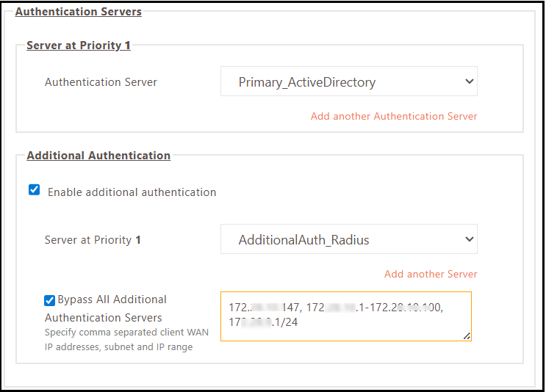546x392 pixels.
Task: Toggle Bypass All Additional Authentication Servers checkbox
Action: pos(49,300)
